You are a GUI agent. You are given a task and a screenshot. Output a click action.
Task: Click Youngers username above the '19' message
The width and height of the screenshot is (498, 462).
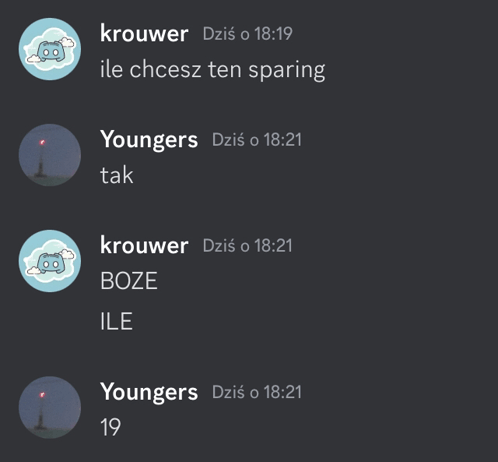coord(149,392)
